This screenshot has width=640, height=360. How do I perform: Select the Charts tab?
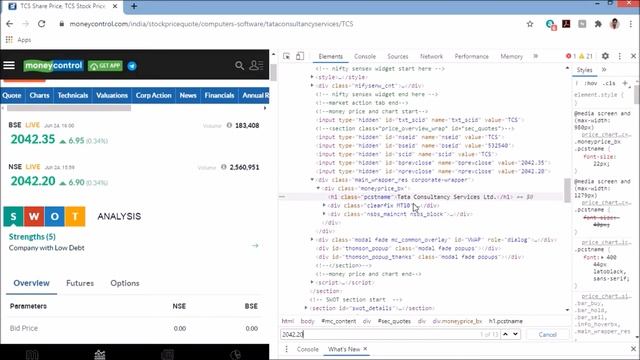tap(39, 95)
